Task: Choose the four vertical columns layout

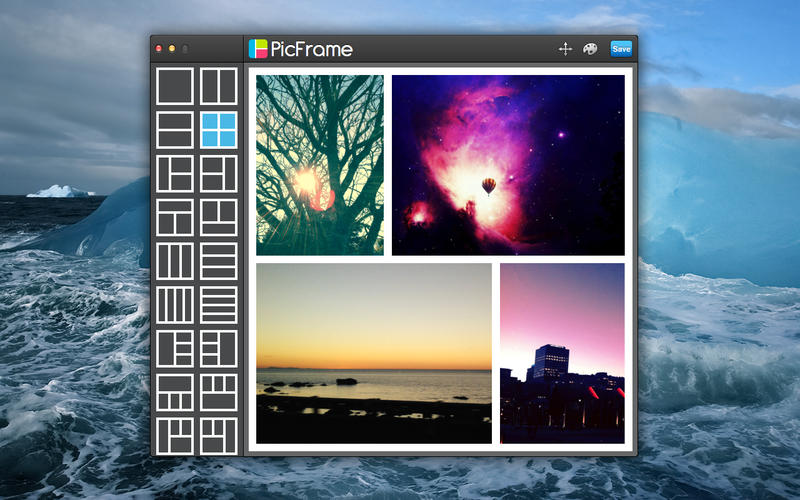Action: 174,305
